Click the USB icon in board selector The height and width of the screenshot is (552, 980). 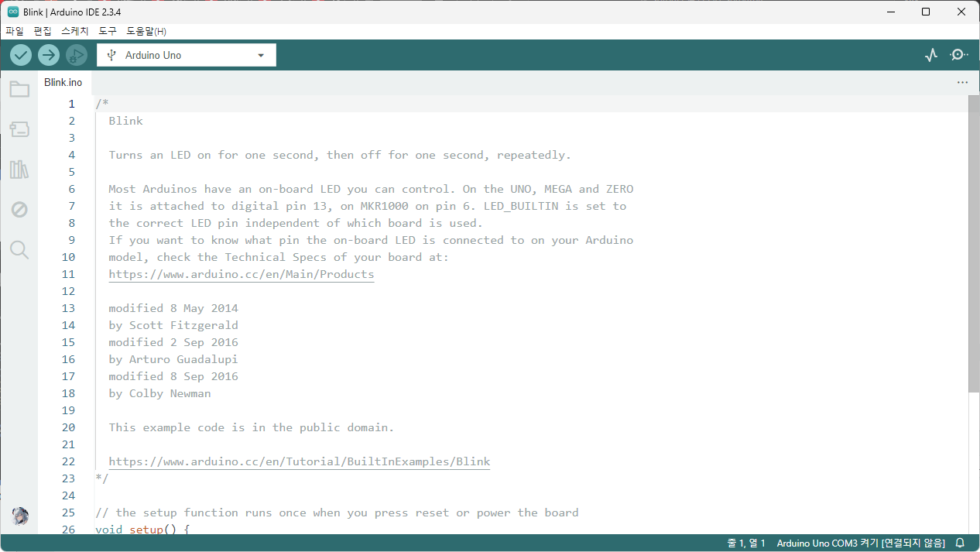[111, 55]
